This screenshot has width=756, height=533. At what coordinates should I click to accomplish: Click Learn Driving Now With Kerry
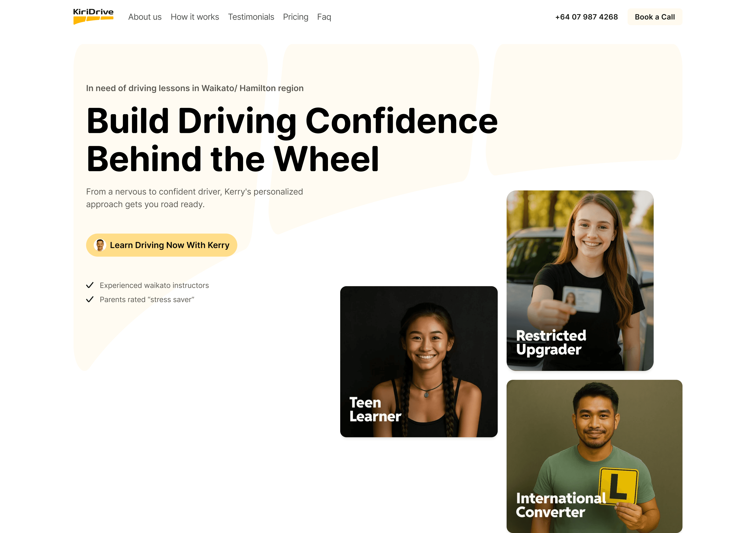point(162,245)
